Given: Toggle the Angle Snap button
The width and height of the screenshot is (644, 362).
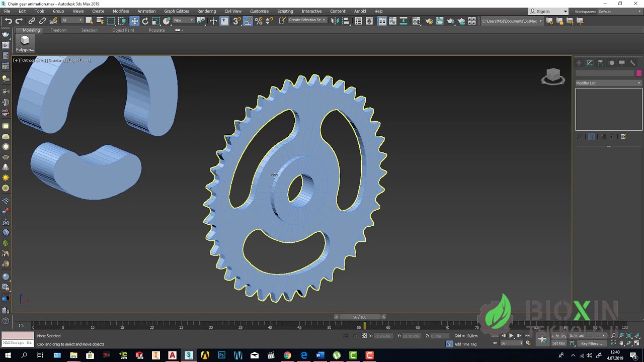Looking at the screenshot, I should coord(248,21).
